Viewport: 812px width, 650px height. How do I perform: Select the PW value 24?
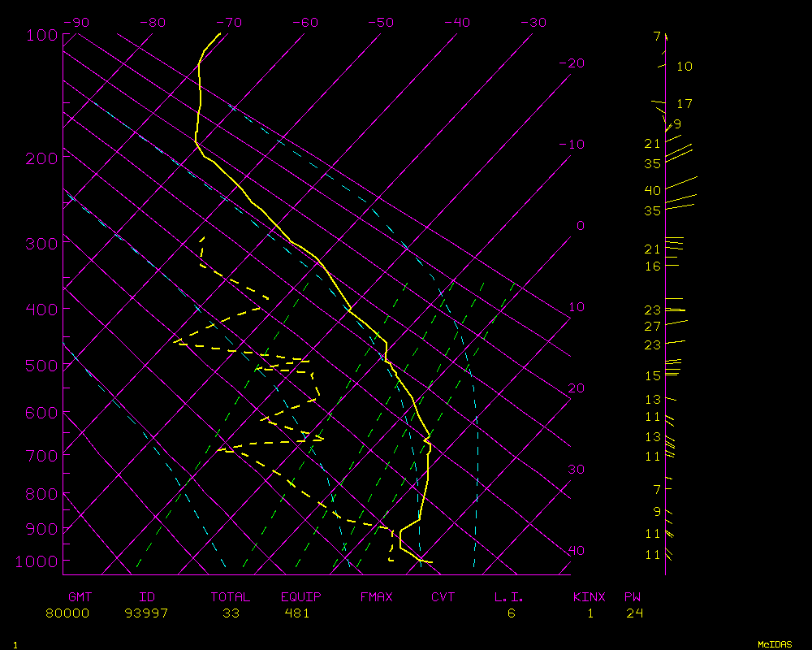634,613
